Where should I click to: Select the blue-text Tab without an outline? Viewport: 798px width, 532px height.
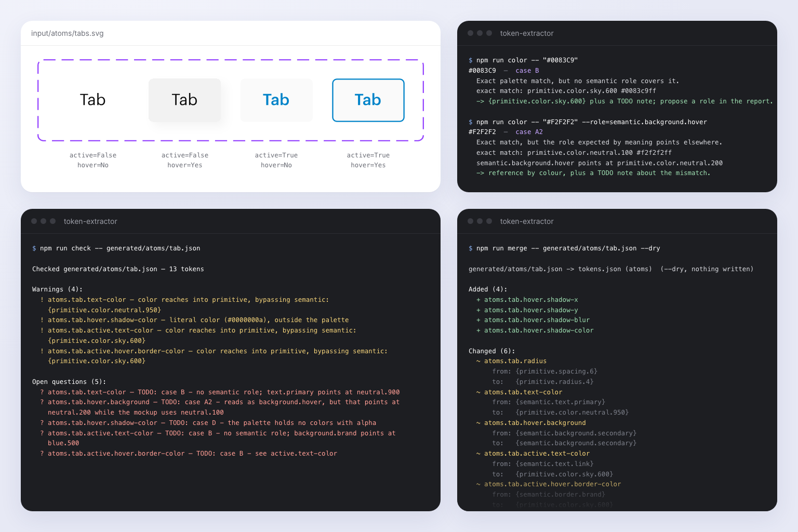276,100
